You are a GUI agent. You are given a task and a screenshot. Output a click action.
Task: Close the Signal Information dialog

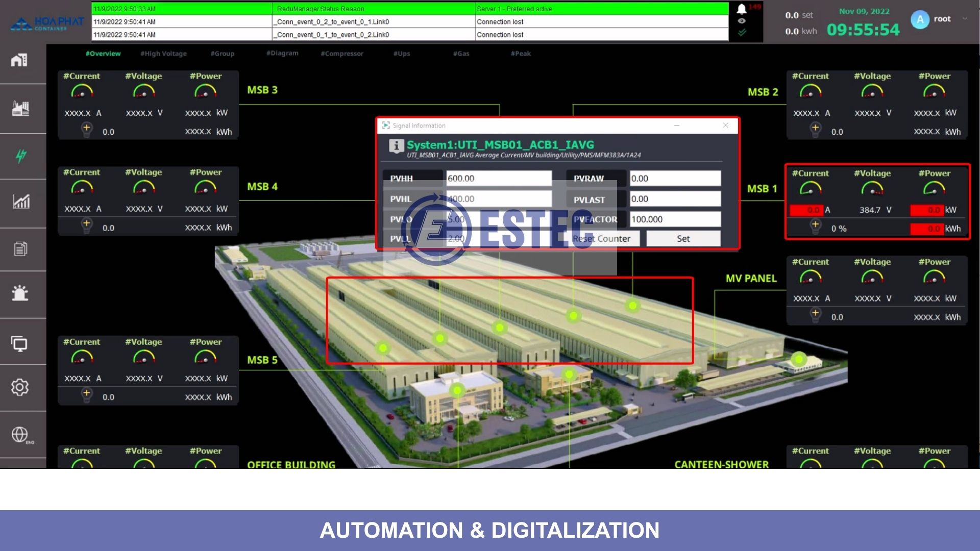tap(725, 125)
